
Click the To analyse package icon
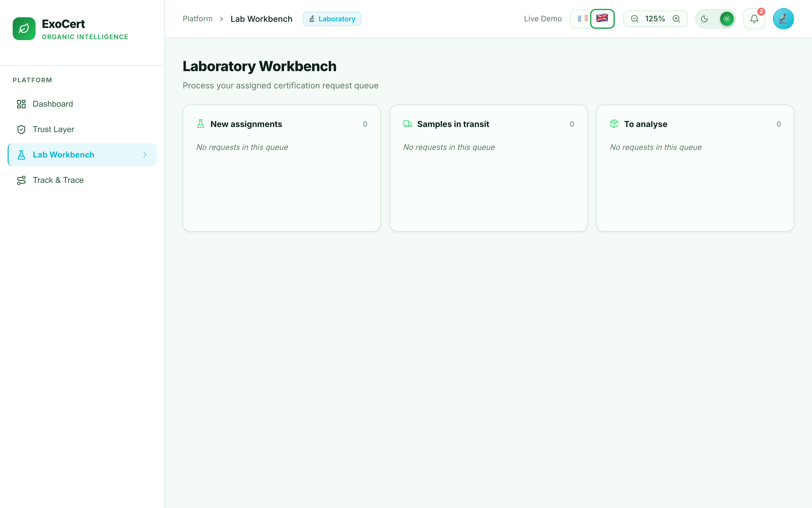tap(614, 124)
